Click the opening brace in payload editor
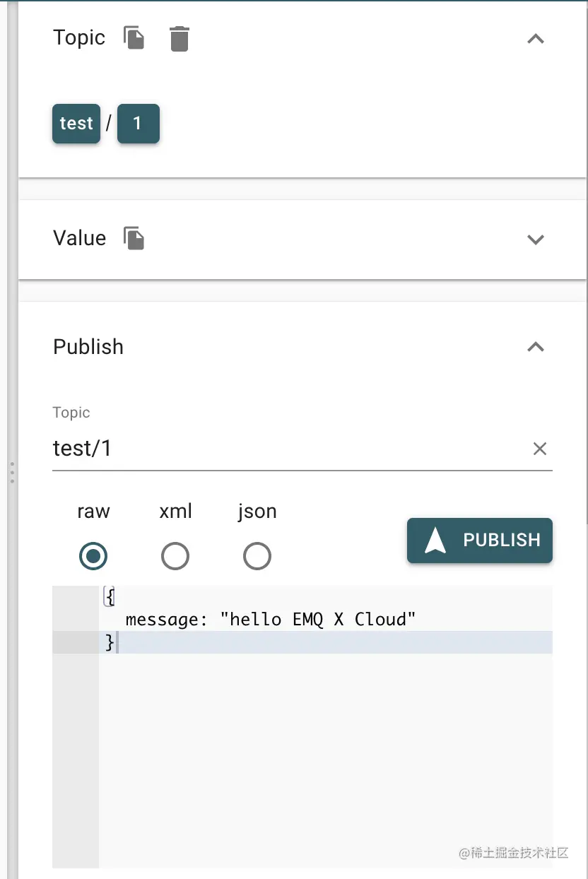The width and height of the screenshot is (588, 879). point(110,597)
